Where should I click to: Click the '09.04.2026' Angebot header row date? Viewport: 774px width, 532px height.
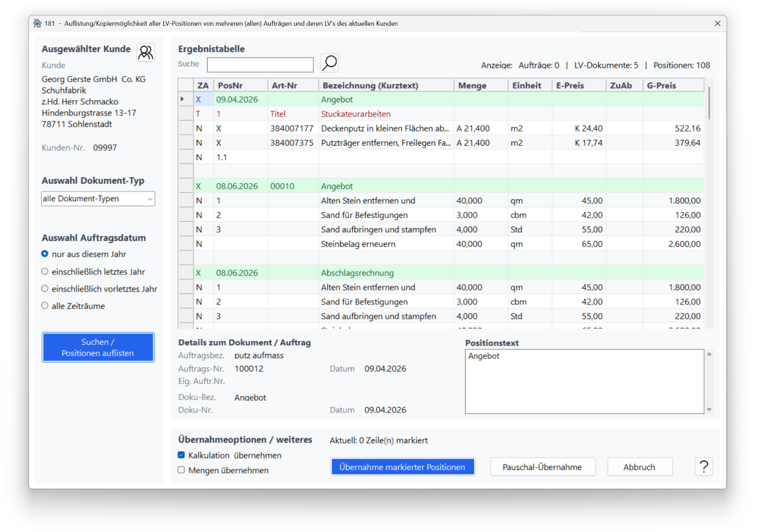tap(237, 100)
